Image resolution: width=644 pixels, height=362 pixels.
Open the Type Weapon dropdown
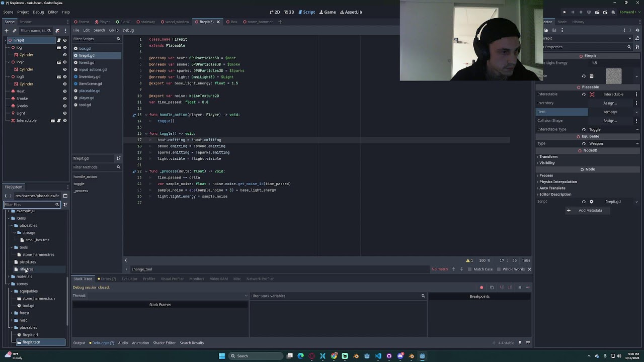614,144
